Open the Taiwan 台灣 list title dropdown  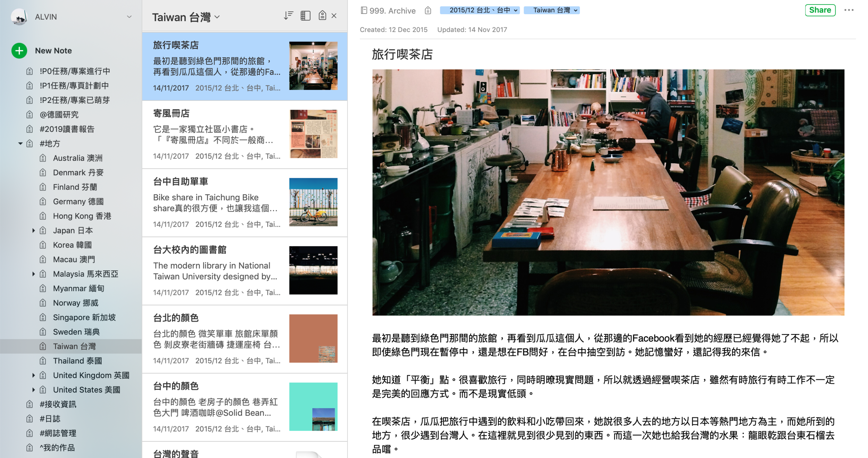tap(217, 17)
